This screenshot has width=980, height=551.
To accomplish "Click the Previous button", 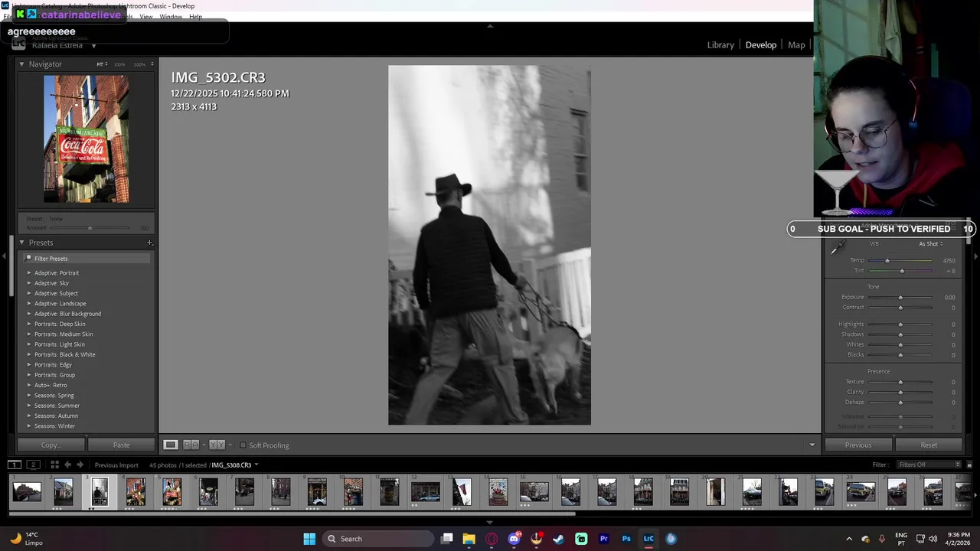I will tap(858, 445).
